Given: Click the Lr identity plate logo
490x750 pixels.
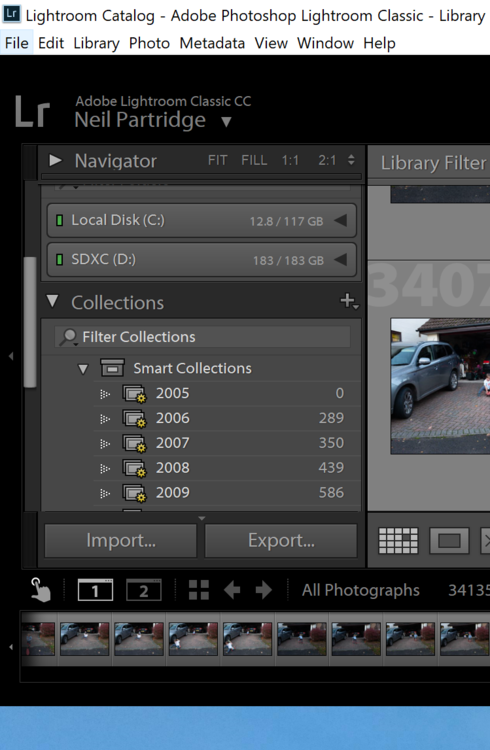Looking at the screenshot, I should (32, 112).
